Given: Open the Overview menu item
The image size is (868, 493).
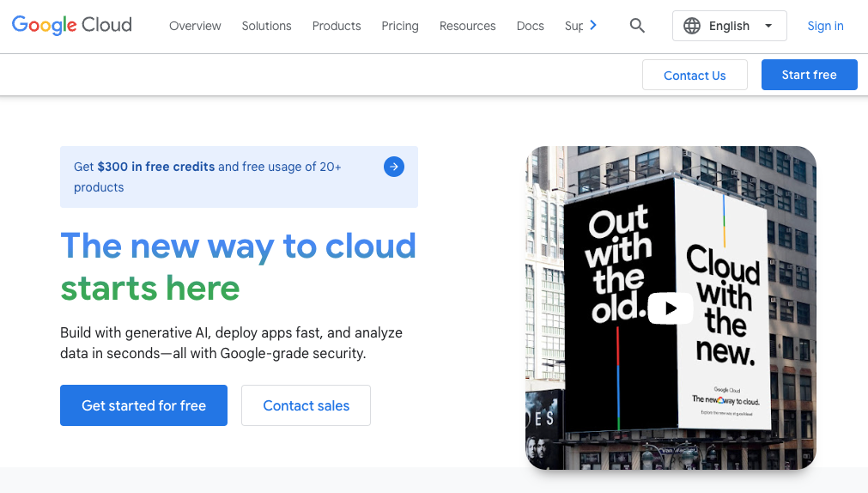Looking at the screenshot, I should [195, 26].
